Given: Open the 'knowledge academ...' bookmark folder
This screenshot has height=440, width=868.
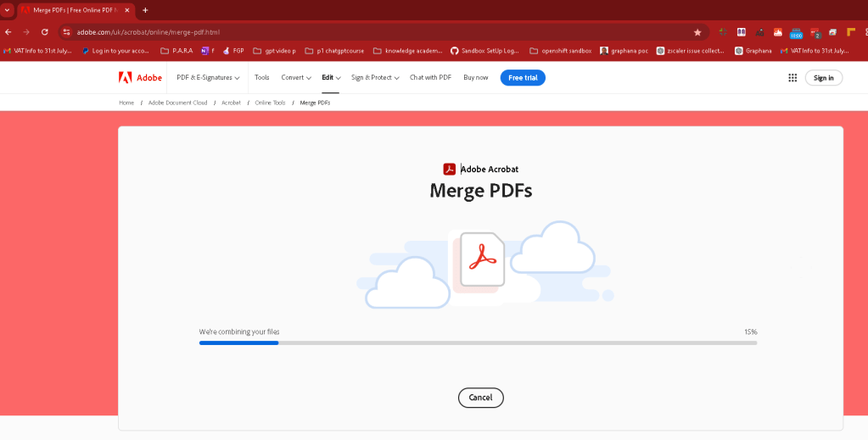Looking at the screenshot, I should click(408, 50).
